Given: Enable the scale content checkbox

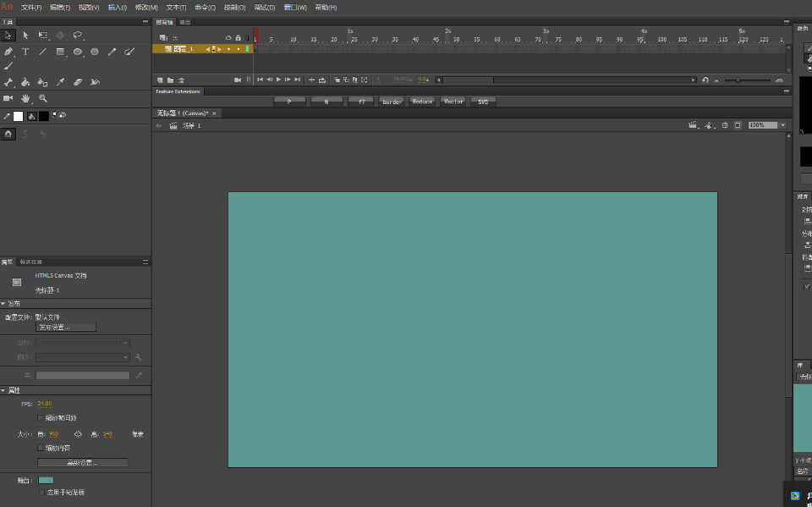Looking at the screenshot, I should 41,448.
